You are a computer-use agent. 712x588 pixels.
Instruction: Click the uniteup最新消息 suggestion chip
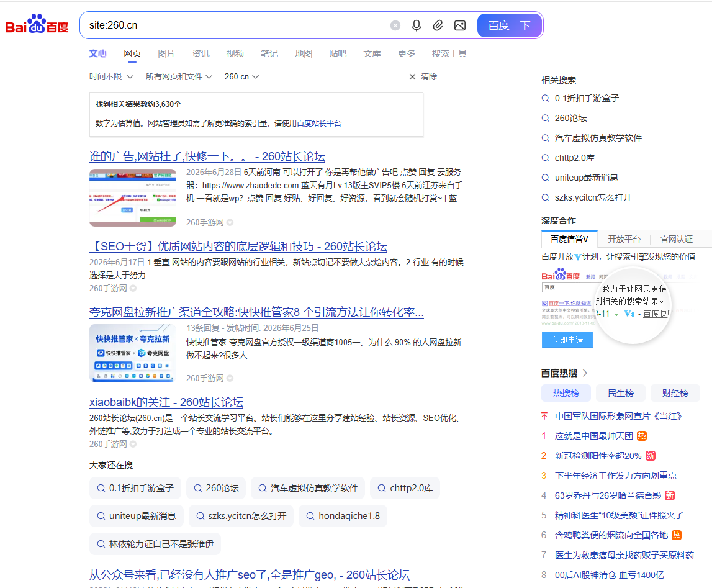pos(136,516)
